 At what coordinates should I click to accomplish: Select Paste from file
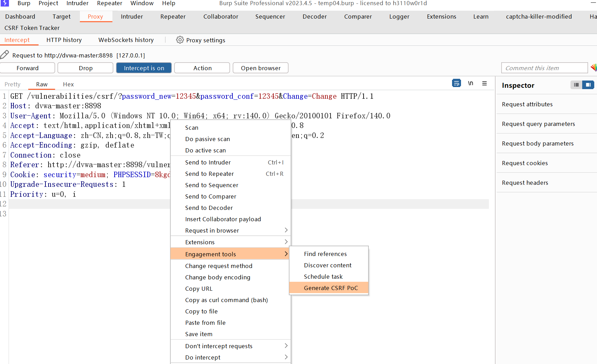coord(231,323)
